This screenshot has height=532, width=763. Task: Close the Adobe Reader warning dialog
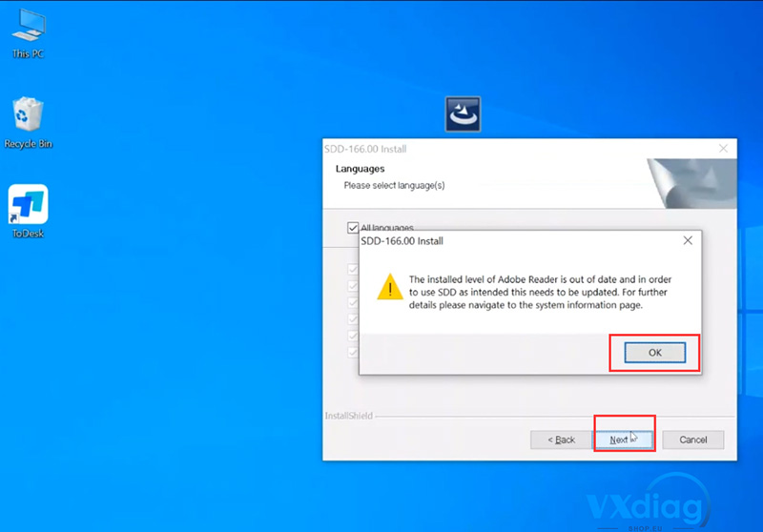pos(688,240)
